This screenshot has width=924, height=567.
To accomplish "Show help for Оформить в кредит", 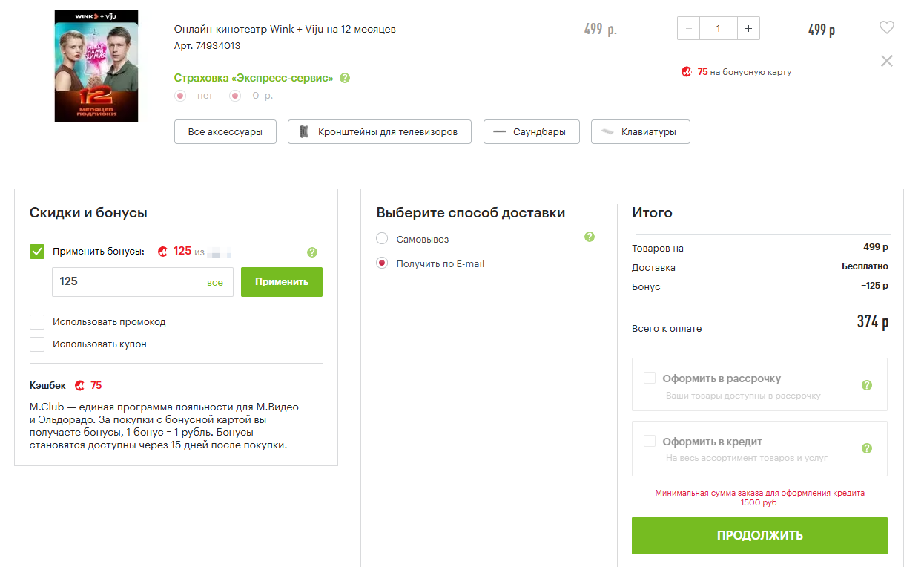I will click(x=867, y=448).
